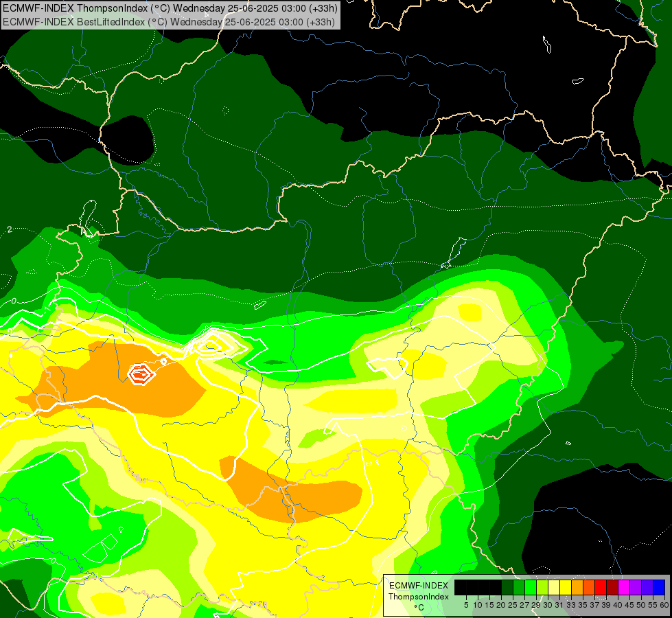The width and height of the screenshot is (672, 618).
Task: Click the legend tick value 30
Action: pyautogui.click(x=548, y=605)
